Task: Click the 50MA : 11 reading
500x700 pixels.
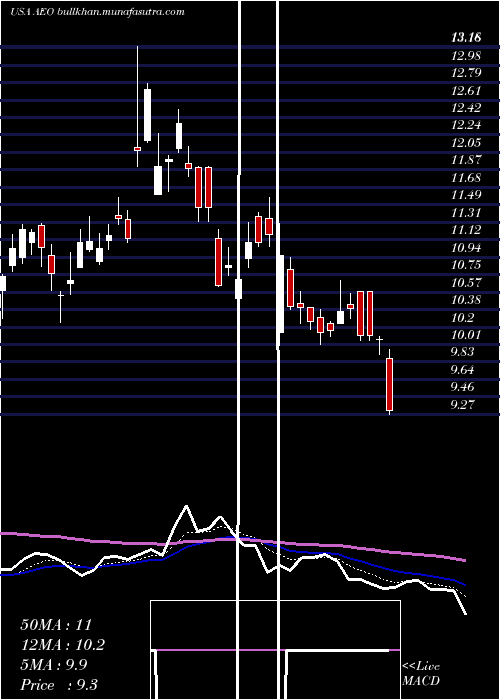Action: 56,625
